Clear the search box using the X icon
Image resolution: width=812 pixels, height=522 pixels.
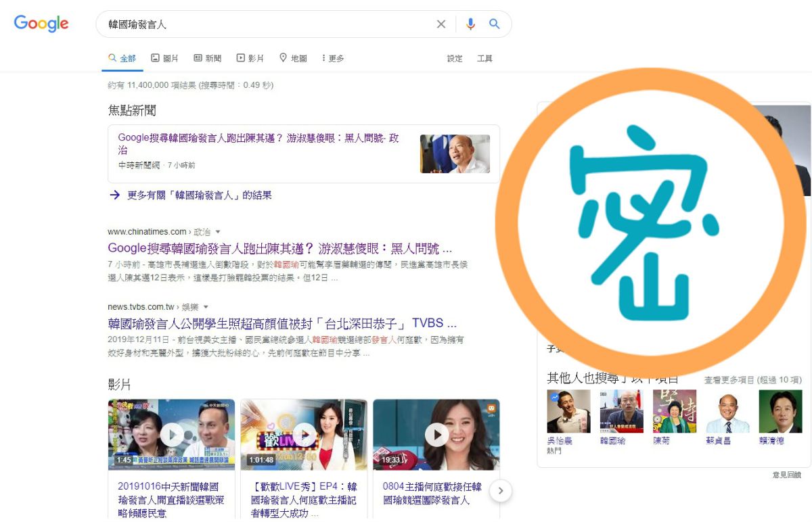(x=441, y=24)
